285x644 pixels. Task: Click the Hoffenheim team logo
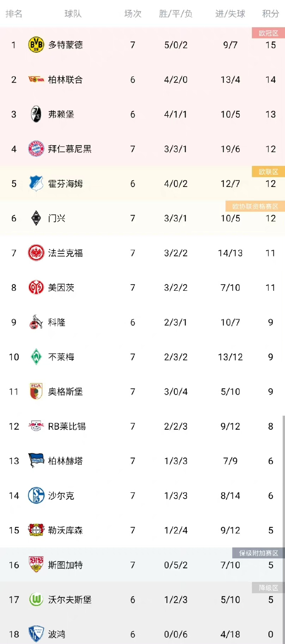pos(36,184)
